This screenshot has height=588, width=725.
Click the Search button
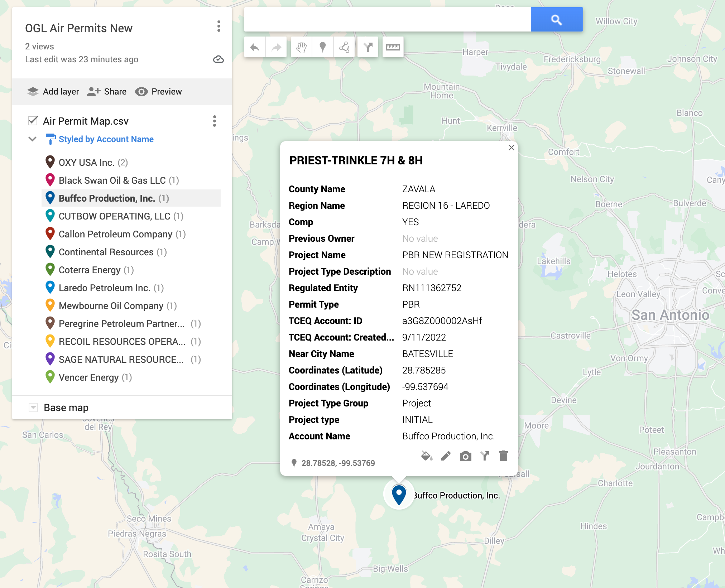556,20
